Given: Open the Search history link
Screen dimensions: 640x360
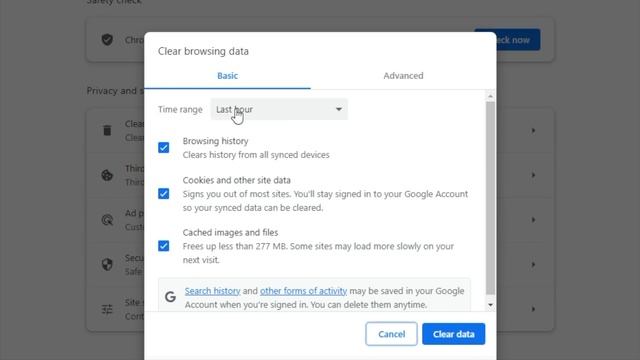Looking at the screenshot, I should (212, 291).
